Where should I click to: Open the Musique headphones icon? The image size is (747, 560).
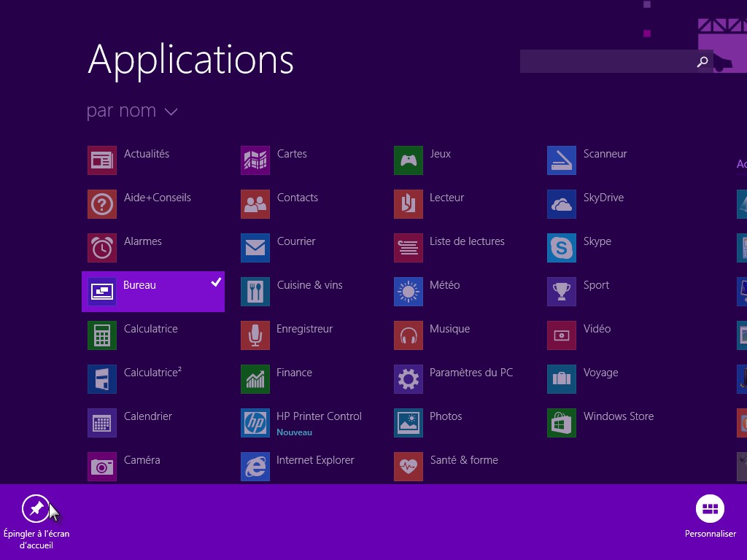(x=408, y=335)
